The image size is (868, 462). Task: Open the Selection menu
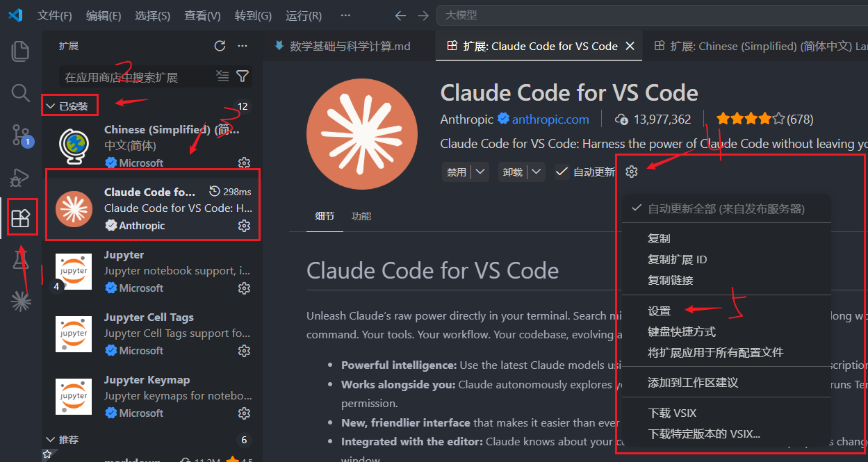tap(153, 15)
